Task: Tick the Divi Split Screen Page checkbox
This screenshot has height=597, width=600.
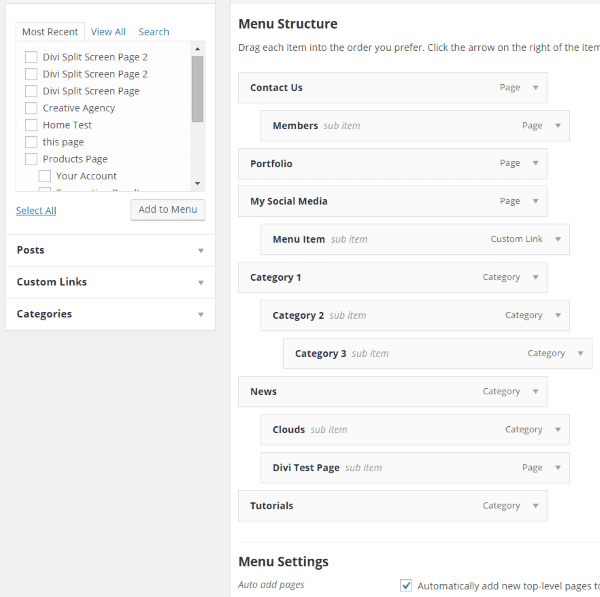Action: (31, 91)
